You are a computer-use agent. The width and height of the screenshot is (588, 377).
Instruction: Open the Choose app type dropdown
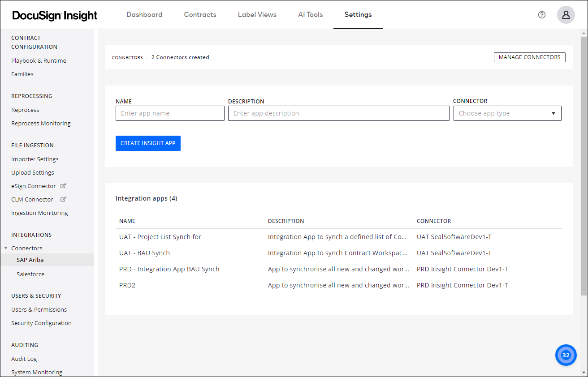click(507, 113)
